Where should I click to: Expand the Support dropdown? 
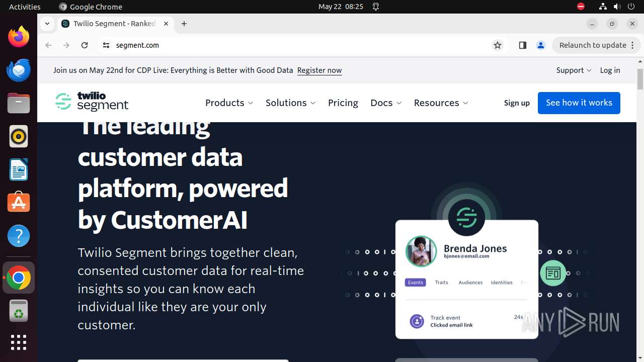[x=574, y=70]
